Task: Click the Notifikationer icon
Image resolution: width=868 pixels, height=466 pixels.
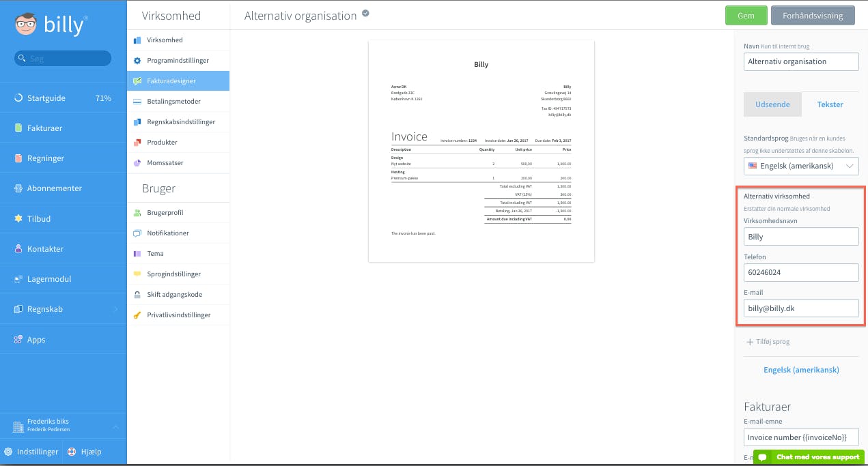Action: click(x=137, y=233)
